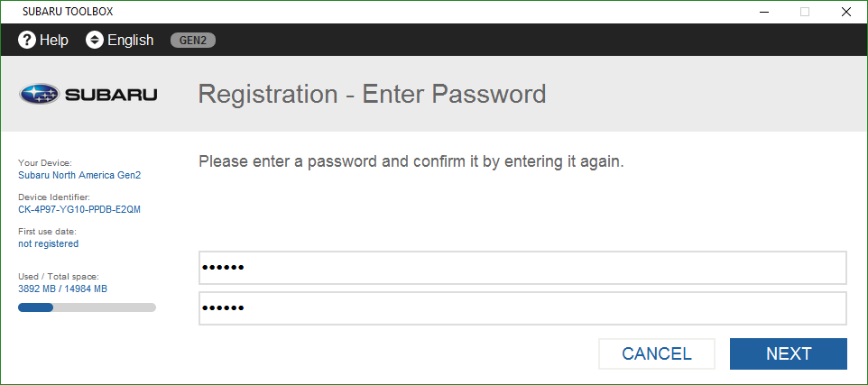Click the CANCEL button
868x385 pixels.
[x=657, y=353]
